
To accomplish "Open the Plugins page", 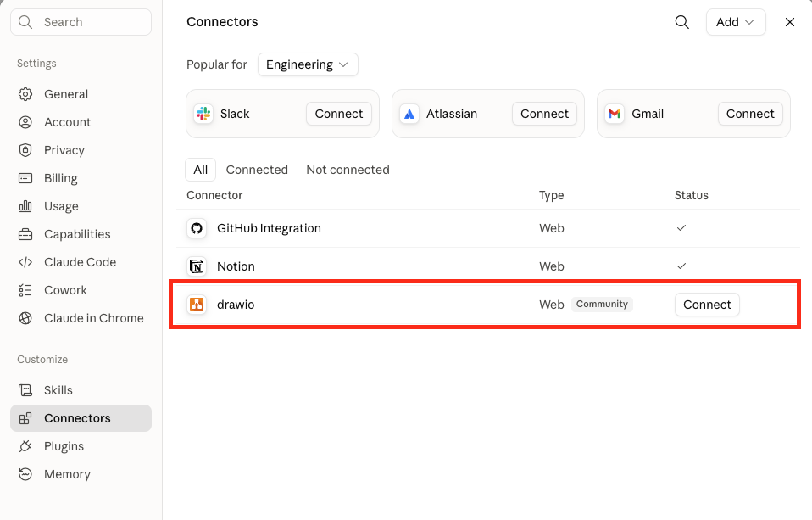I will click(81, 446).
